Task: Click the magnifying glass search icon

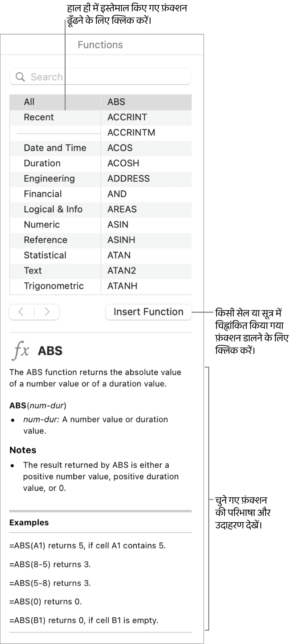Action: pyautogui.click(x=20, y=77)
